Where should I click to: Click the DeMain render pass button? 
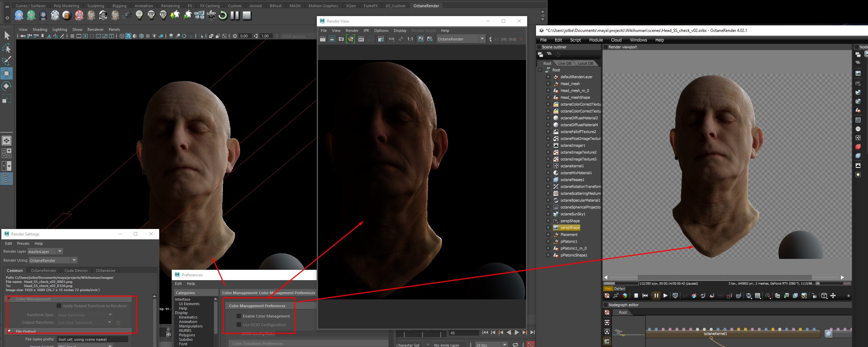[x=619, y=288]
